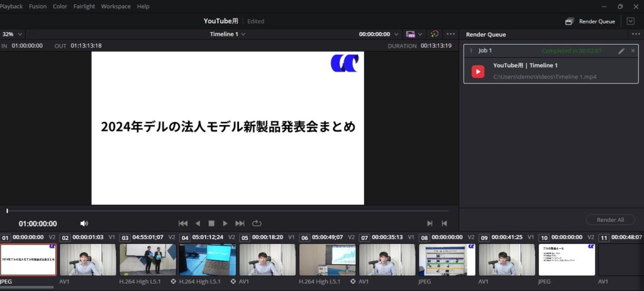Open the Timeline 1 selector dropdown
Image resolution: width=644 pixels, height=291 pixels.
click(228, 34)
